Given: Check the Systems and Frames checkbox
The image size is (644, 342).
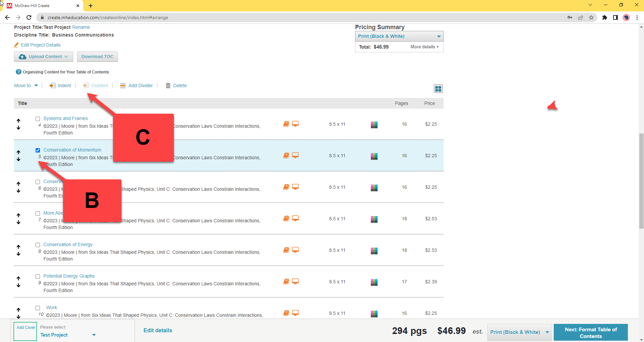Looking at the screenshot, I should pyautogui.click(x=38, y=119).
